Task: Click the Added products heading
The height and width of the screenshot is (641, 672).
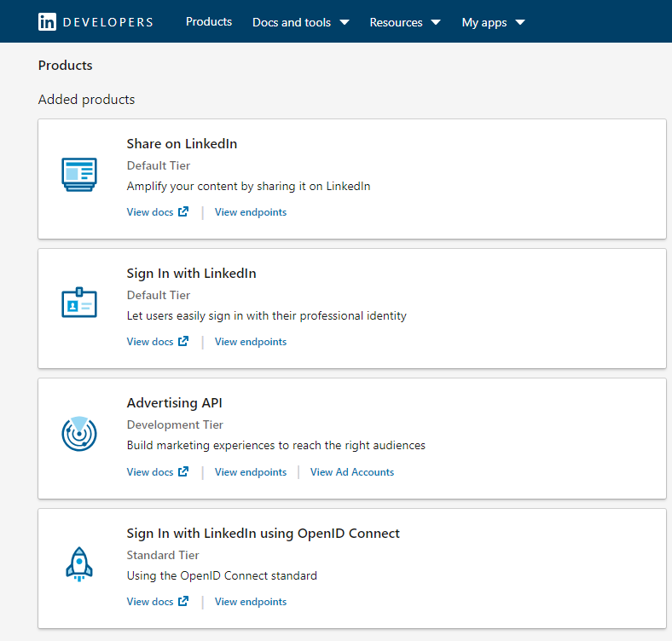Action: 87,100
